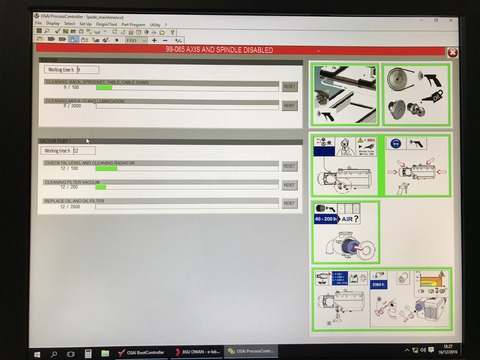Reset the Replace Oil and Oil Filter counter
Image resolution: width=480 pixels, height=360 pixels.
tap(289, 203)
